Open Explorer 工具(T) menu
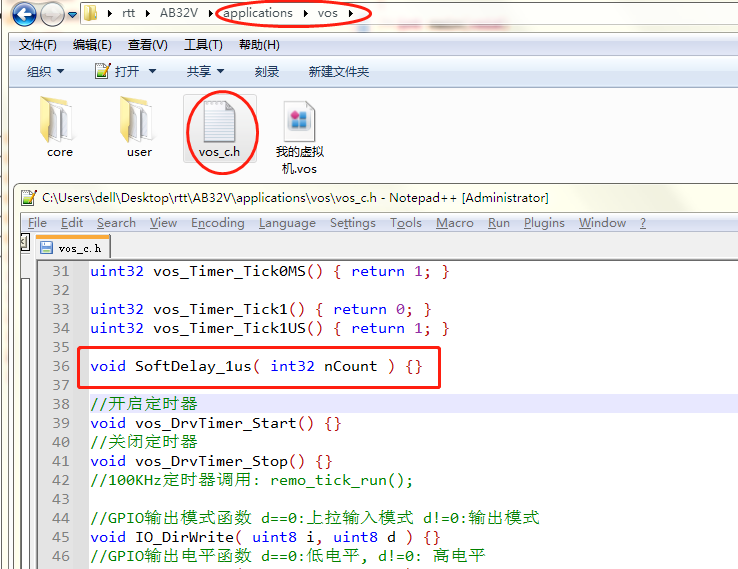Viewport: 738px width, 569px height. 203,45
